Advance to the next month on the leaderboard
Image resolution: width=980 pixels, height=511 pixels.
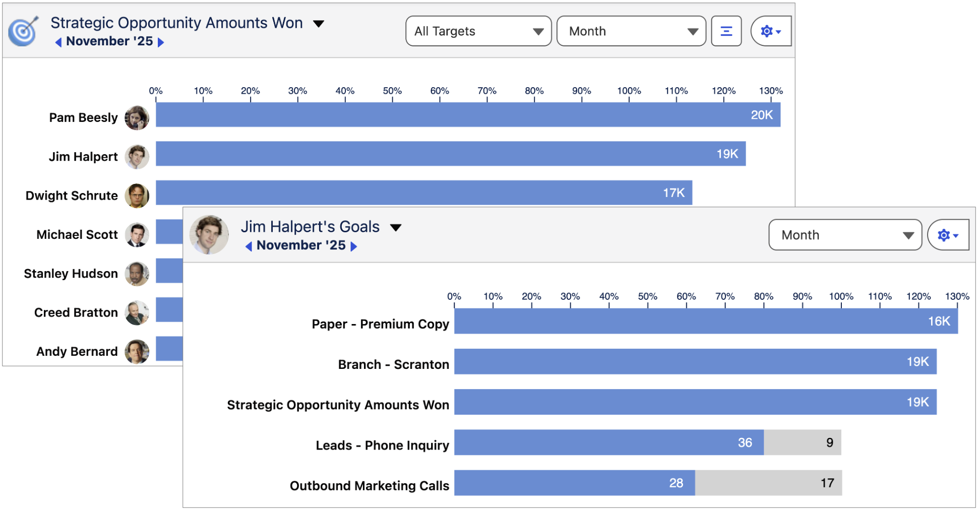[162, 41]
